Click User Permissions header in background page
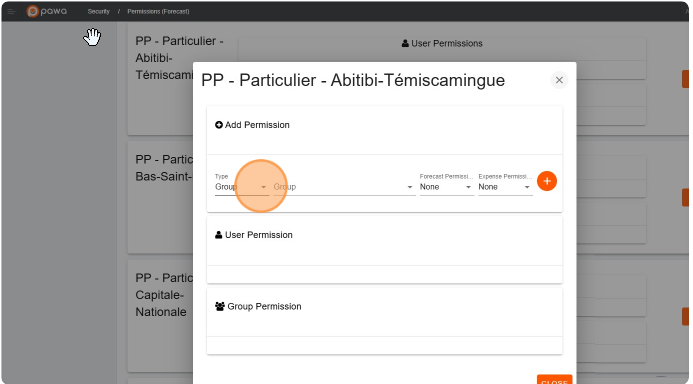 pos(442,43)
